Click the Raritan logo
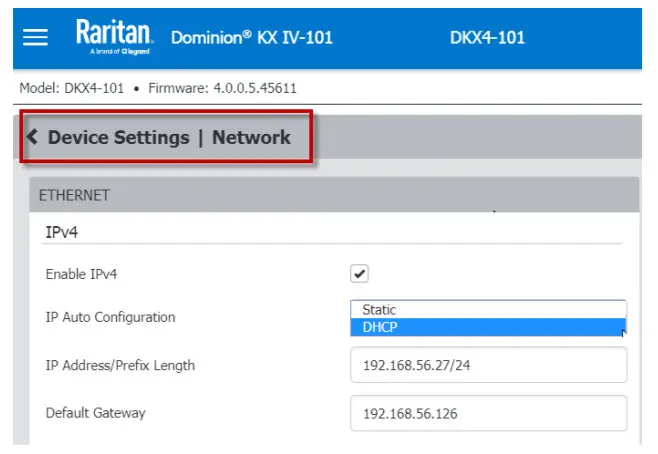658x454 pixels. [114, 37]
